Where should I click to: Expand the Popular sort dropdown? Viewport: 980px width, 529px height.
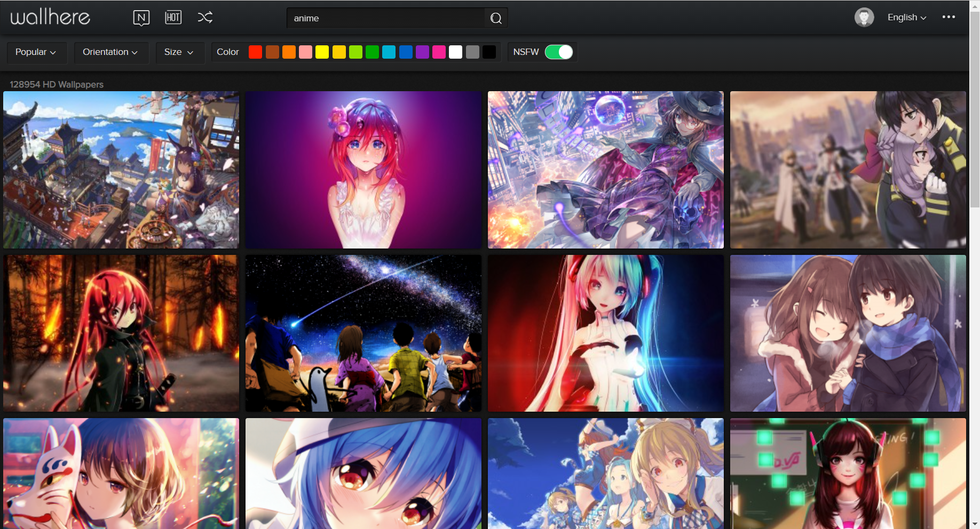[36, 52]
